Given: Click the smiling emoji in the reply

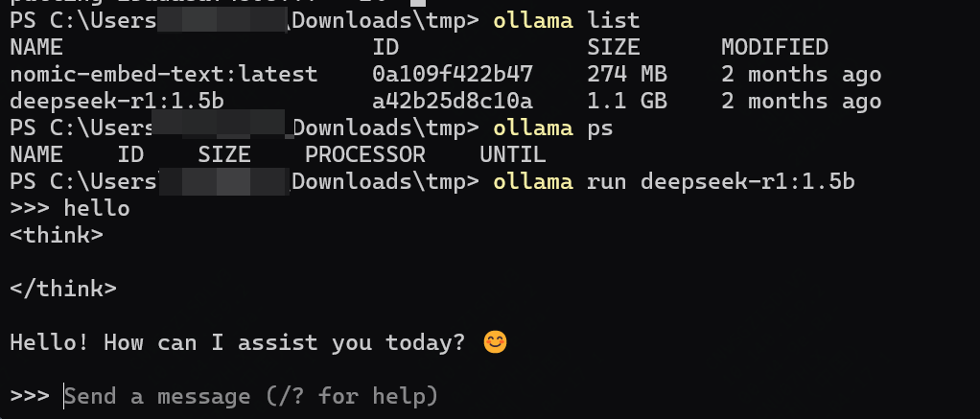Looking at the screenshot, I should [496, 342].
